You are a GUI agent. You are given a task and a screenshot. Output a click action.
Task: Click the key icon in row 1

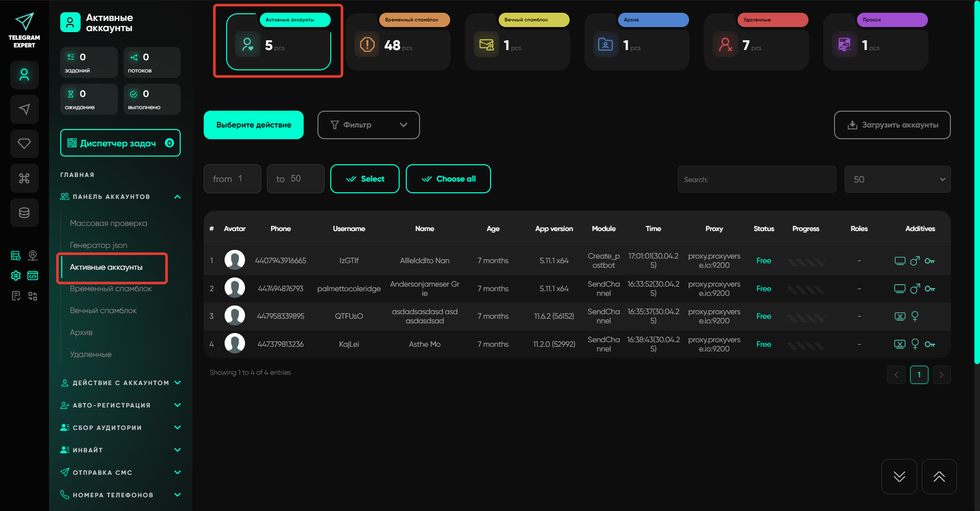pyautogui.click(x=929, y=261)
